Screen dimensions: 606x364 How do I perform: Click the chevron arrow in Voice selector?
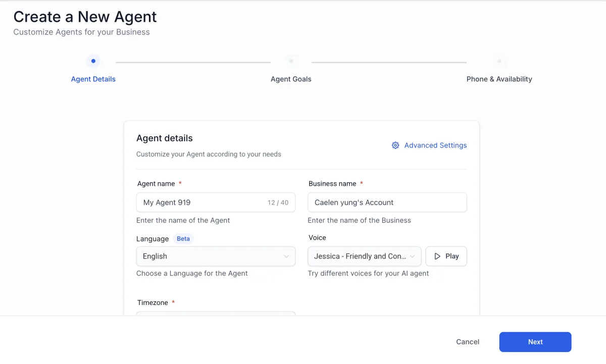[x=413, y=256]
